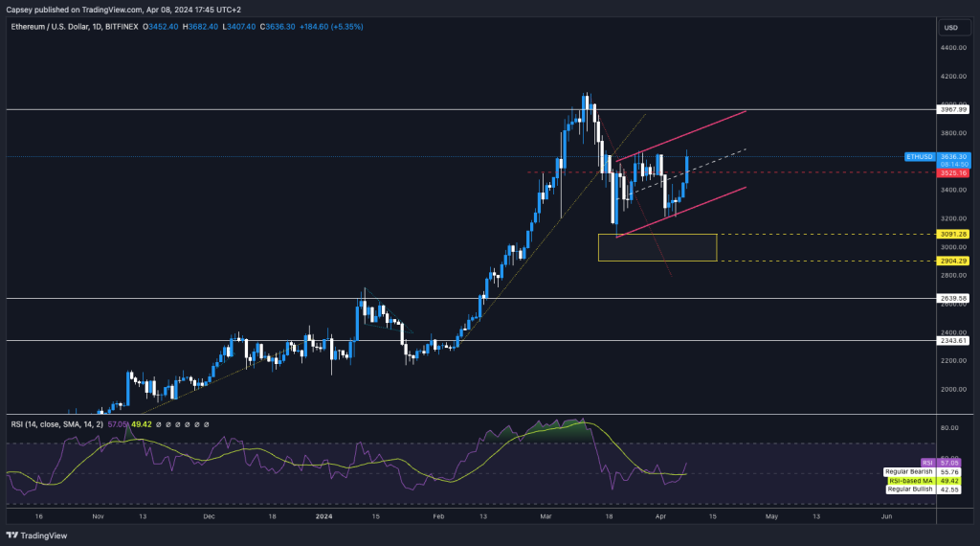Select the high value H3682.40
This screenshot has height=546, width=980.
pos(200,27)
